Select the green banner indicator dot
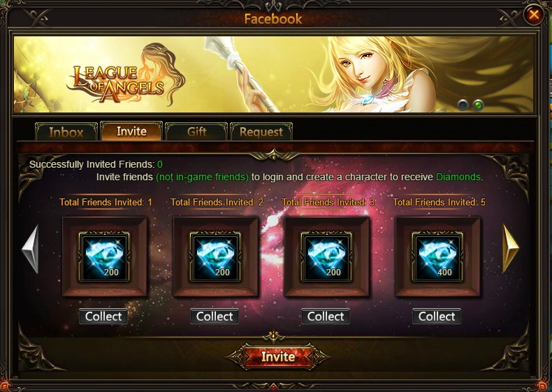Viewport: 552px width, 392px height. pyautogui.click(x=478, y=105)
